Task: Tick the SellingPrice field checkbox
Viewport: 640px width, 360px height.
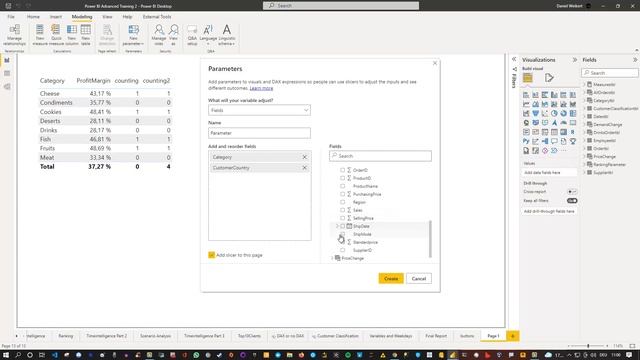Action: click(x=342, y=218)
